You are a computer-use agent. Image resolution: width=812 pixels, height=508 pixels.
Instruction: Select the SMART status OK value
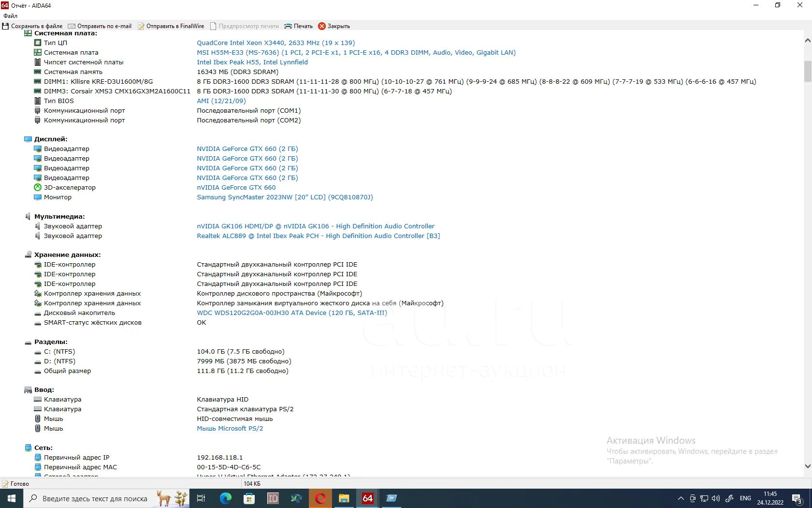[202, 322]
